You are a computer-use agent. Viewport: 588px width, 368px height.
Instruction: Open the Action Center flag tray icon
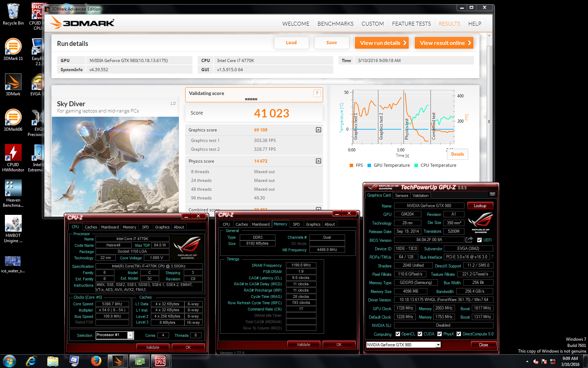(x=544, y=361)
